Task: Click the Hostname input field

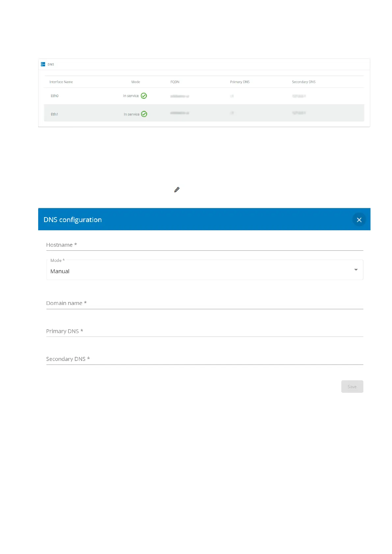Action: coord(205,245)
